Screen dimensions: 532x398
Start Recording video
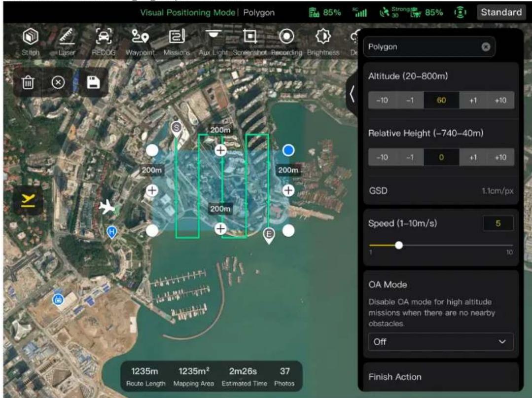click(x=286, y=41)
